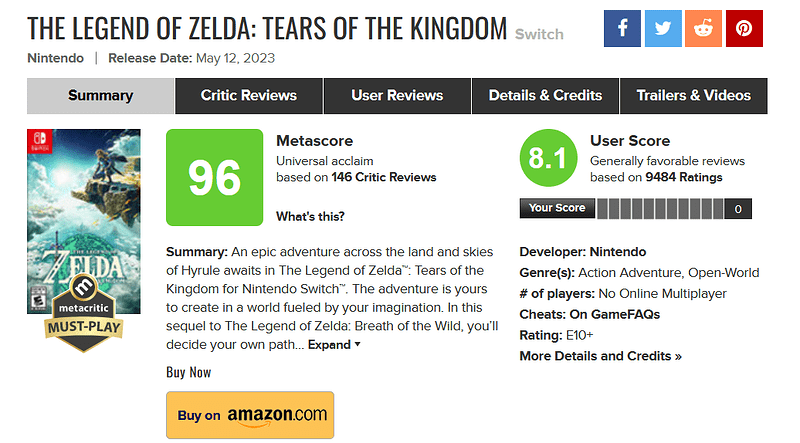
Task: Switch to Critic Reviews tab
Action: point(249,96)
